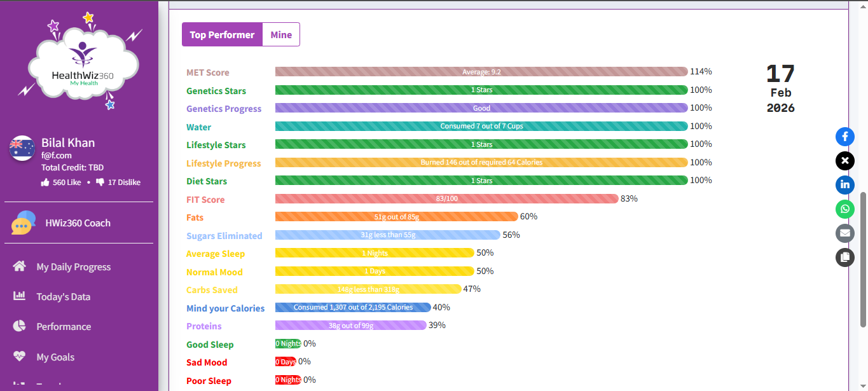Open the HWiz360 Coach link
Screen dimensions: 868x391
point(78,223)
